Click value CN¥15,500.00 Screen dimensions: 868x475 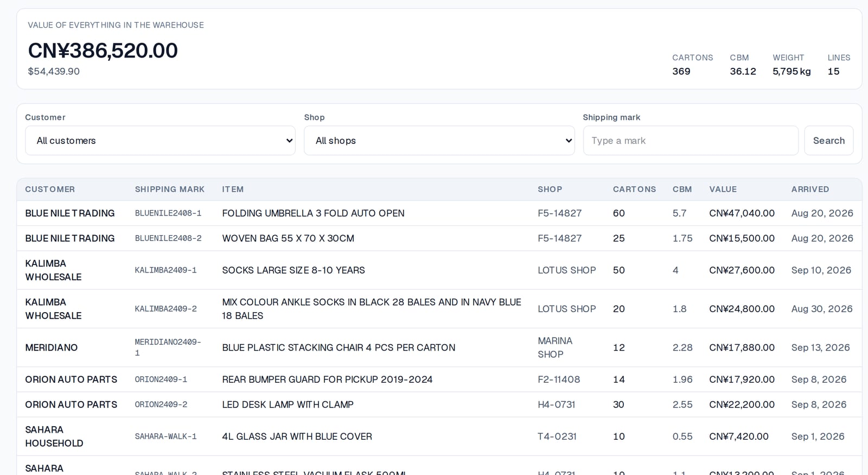point(742,238)
